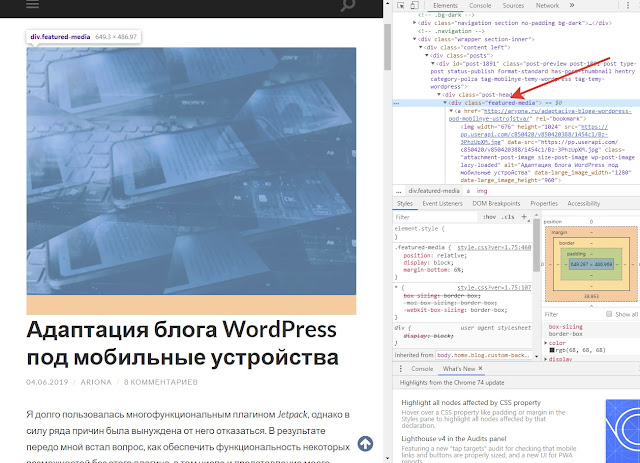Open style.css?ver=1.75:460 source link
The width and height of the screenshot is (640, 463).
[x=494, y=247]
